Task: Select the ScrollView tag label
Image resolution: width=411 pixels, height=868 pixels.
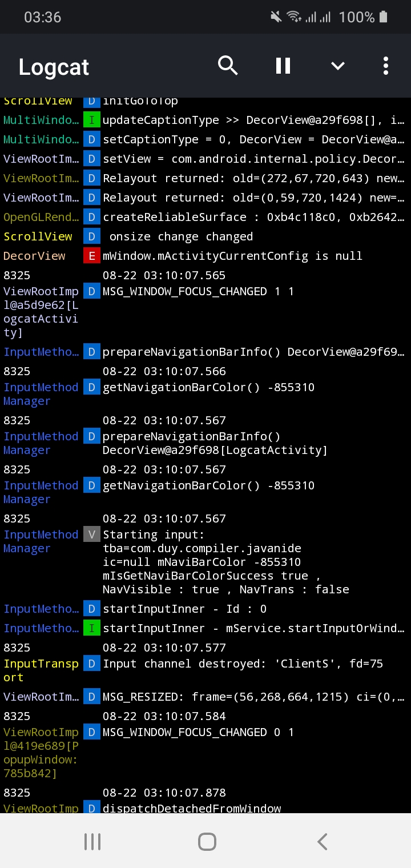Action: point(38,236)
